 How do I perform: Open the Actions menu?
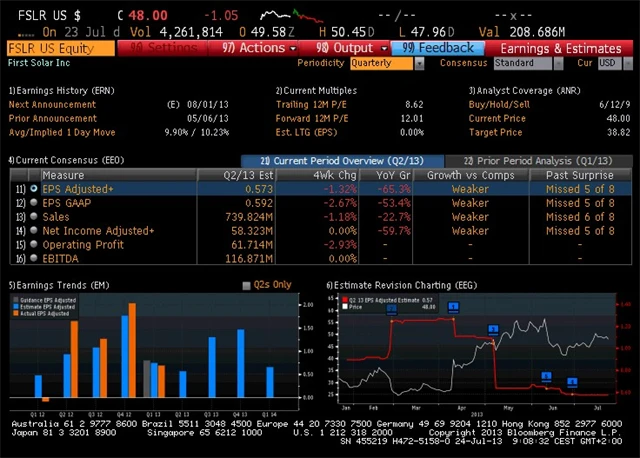[253, 48]
